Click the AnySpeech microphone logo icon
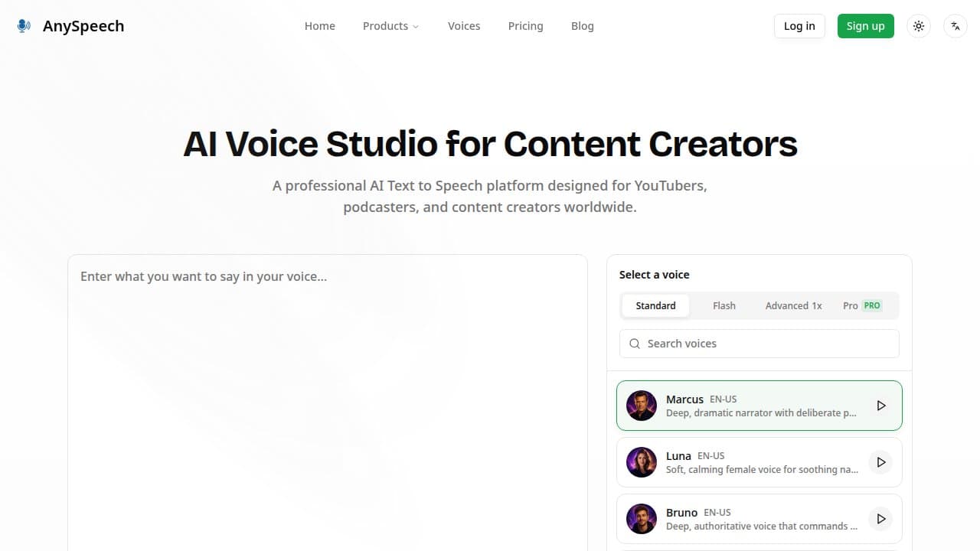 [24, 26]
